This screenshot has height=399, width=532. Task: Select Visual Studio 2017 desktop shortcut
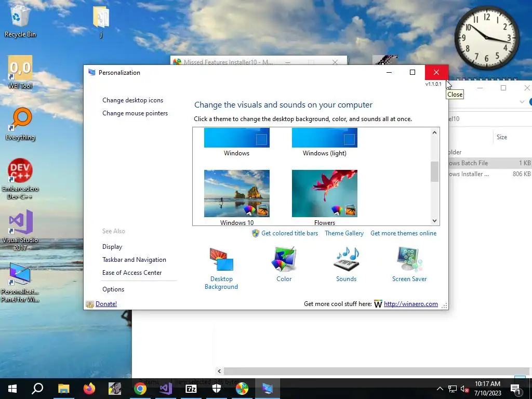[x=20, y=230]
